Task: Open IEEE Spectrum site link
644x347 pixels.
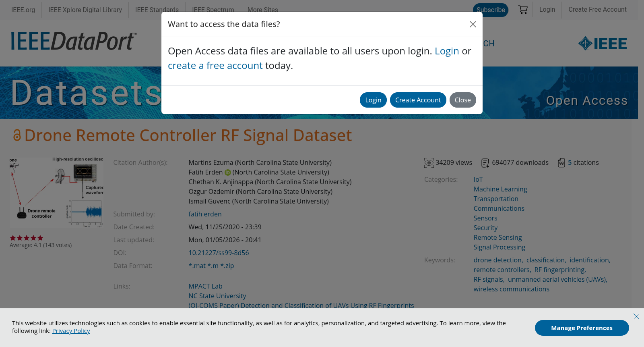Action: click(213, 10)
